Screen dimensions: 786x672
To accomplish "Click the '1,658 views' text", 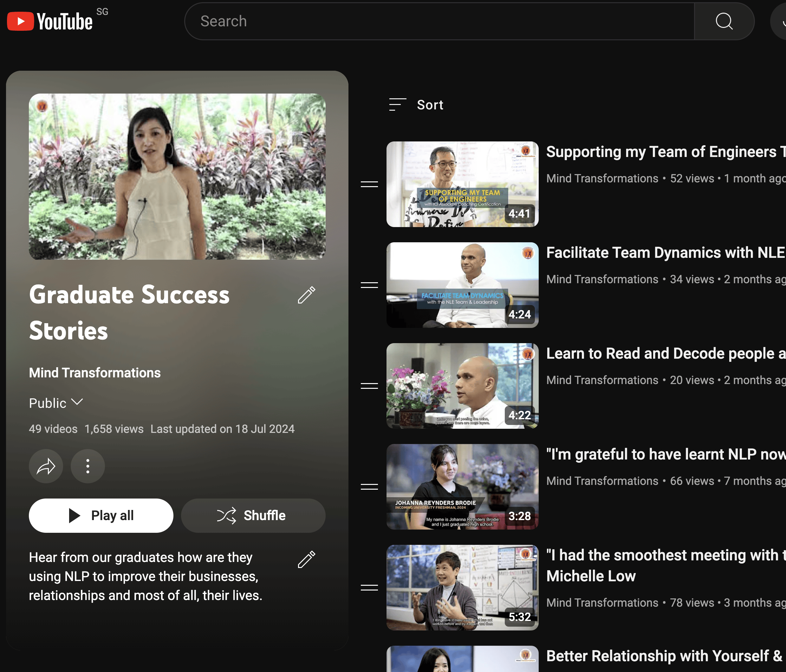I will click(x=114, y=429).
